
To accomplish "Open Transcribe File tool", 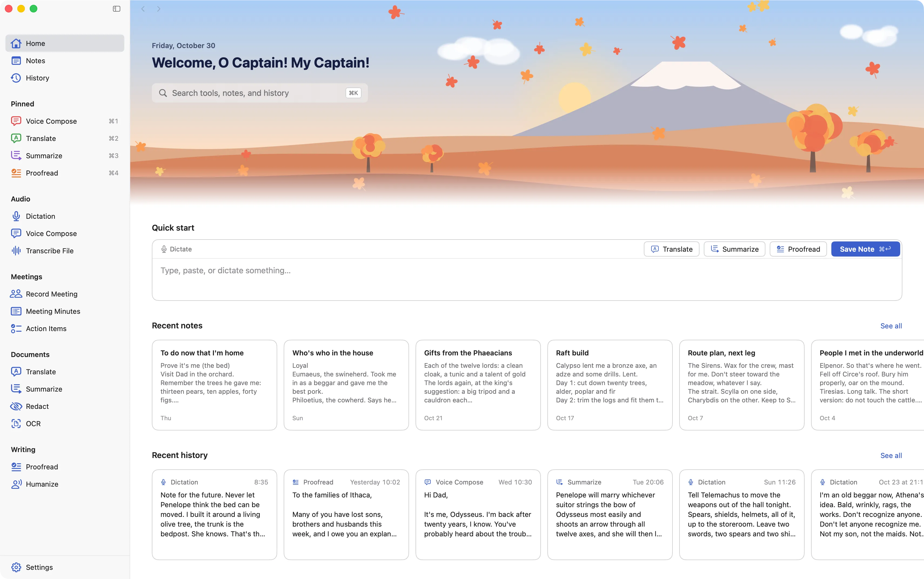I will point(65,250).
